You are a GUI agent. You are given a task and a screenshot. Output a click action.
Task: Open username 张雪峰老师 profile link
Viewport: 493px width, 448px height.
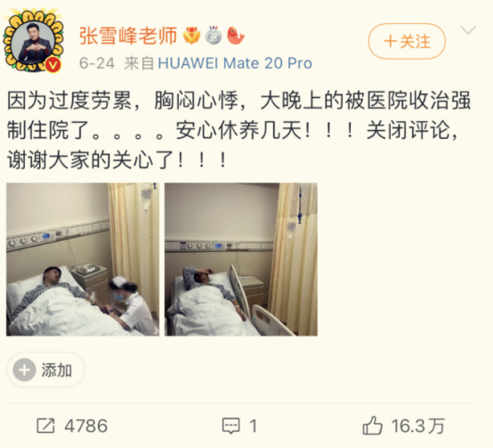point(128,36)
